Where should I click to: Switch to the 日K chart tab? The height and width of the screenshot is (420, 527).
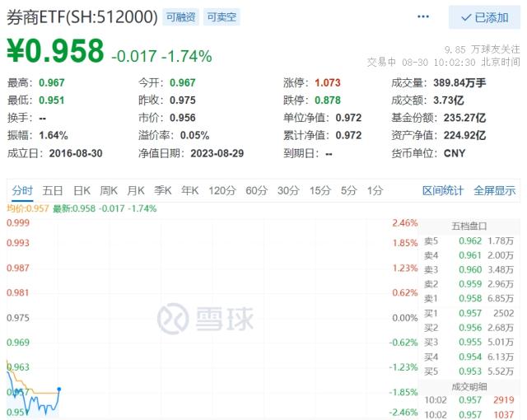[82, 190]
